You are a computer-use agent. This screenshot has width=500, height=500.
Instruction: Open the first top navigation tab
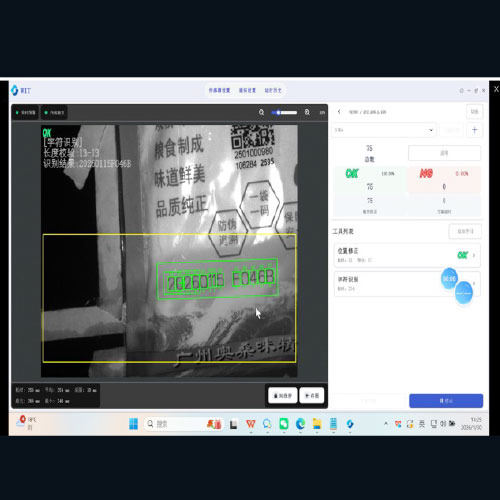[x=219, y=90]
